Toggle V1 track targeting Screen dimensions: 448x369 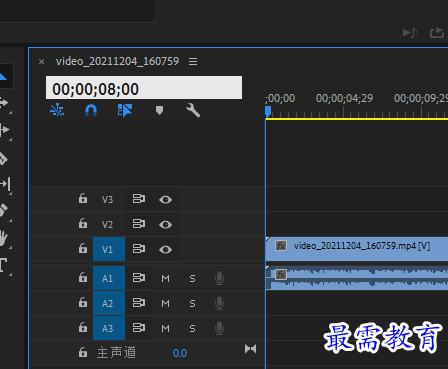tap(109, 249)
